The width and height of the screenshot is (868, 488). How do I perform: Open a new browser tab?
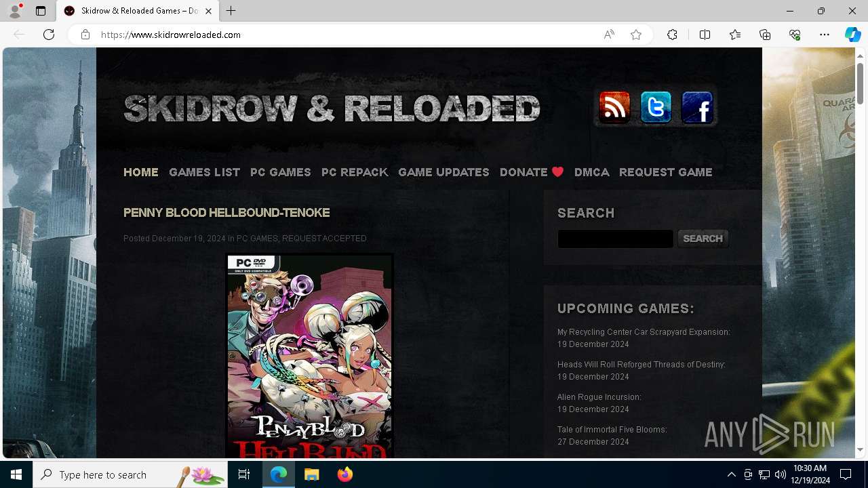pos(231,11)
